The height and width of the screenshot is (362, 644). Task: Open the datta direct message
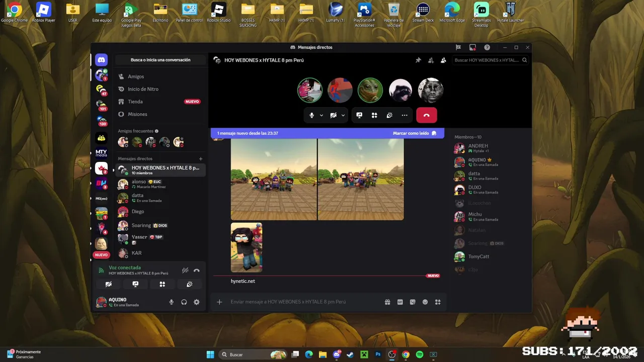pos(160,198)
